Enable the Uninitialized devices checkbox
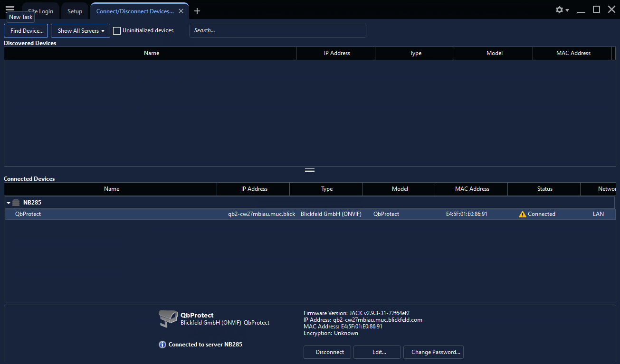This screenshot has width=620, height=364. 117,31
